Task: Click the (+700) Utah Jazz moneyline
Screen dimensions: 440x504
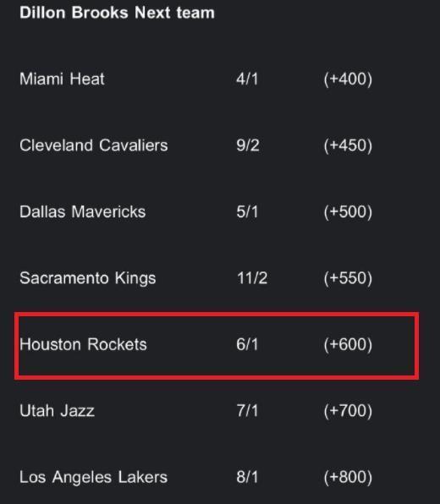Action: point(348,411)
